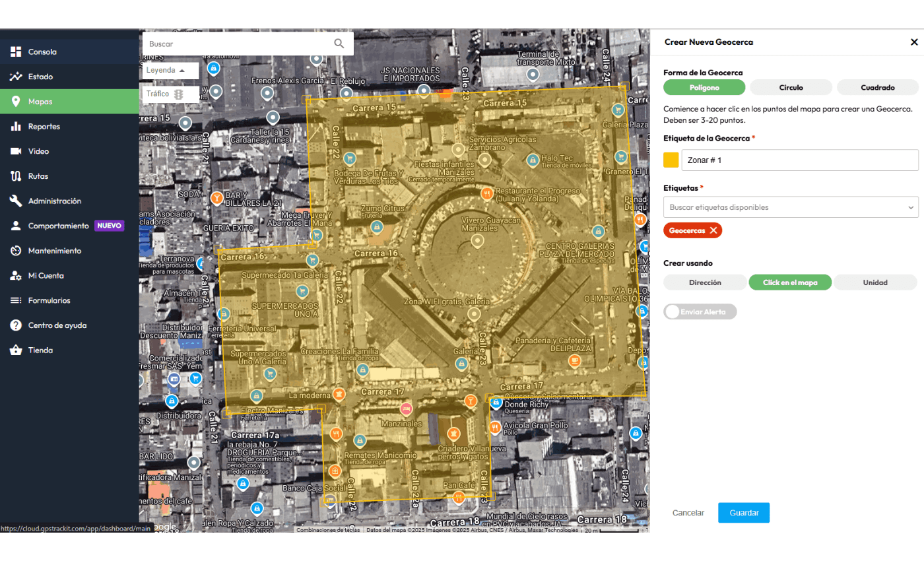
Task: Click the Pan Café restaurant pin
Action: pos(460,497)
